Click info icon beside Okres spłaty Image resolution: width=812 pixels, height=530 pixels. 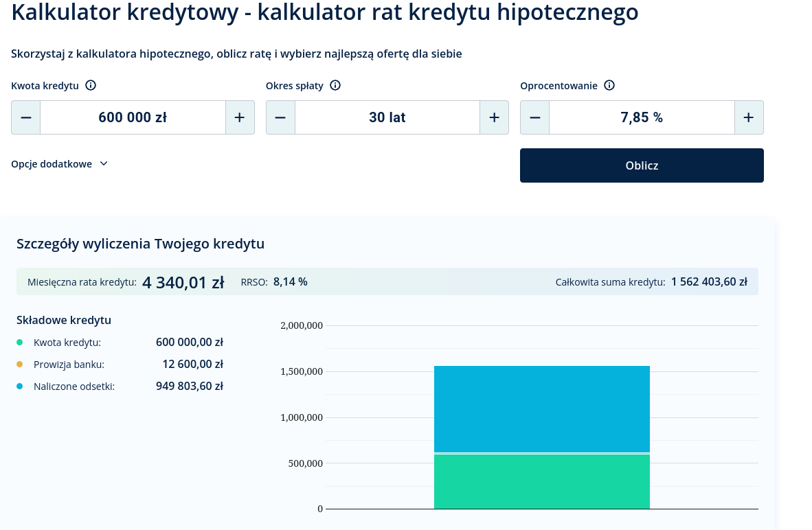point(335,86)
